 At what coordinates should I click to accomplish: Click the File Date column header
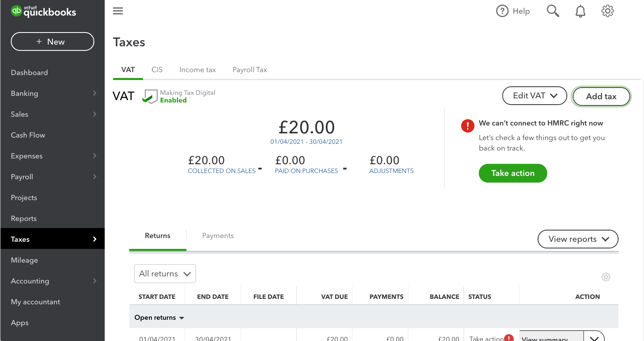(269, 297)
